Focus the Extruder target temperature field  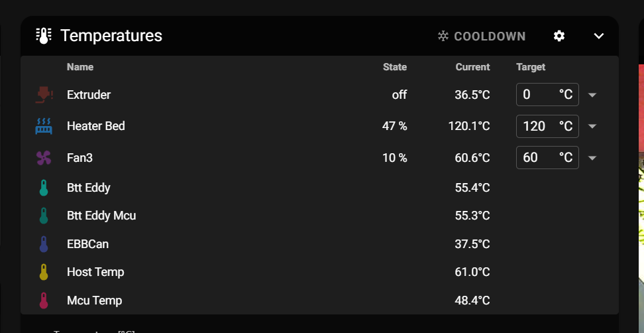point(547,95)
